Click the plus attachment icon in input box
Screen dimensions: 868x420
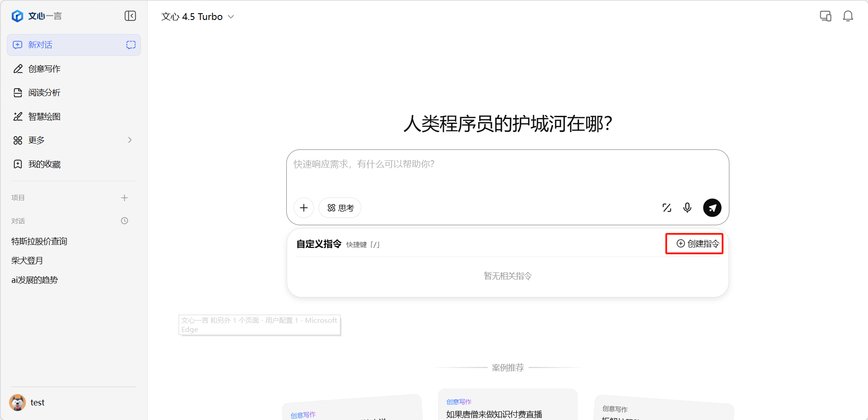point(304,208)
